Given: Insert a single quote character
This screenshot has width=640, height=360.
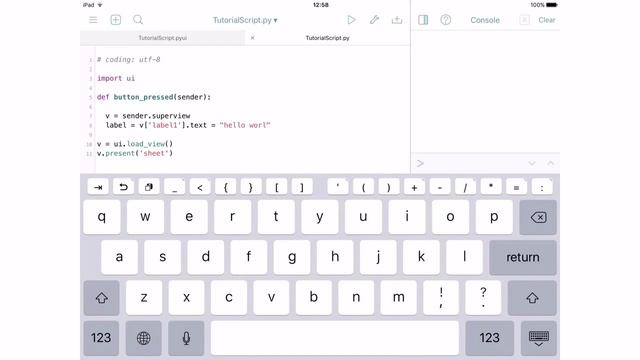Looking at the screenshot, I should [338, 187].
